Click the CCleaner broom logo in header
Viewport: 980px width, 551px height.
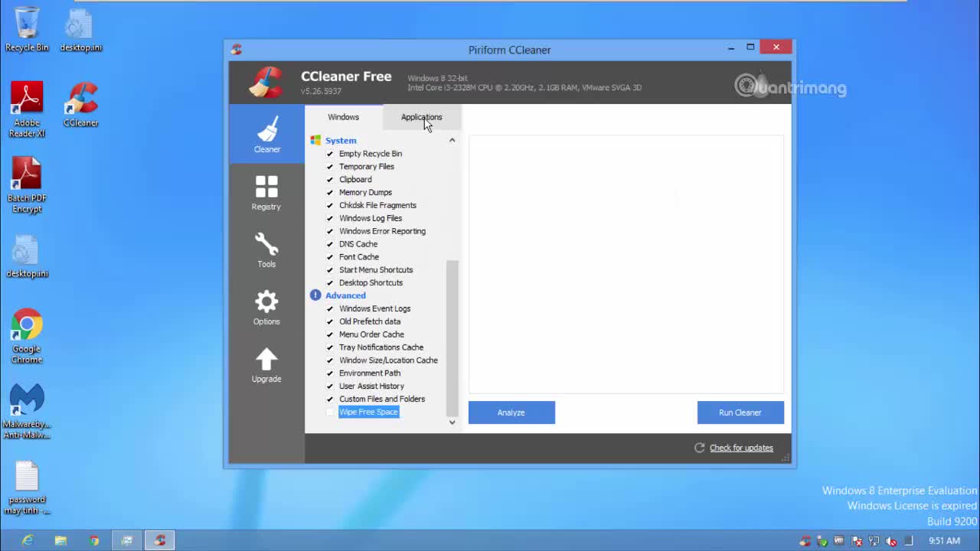[x=266, y=83]
